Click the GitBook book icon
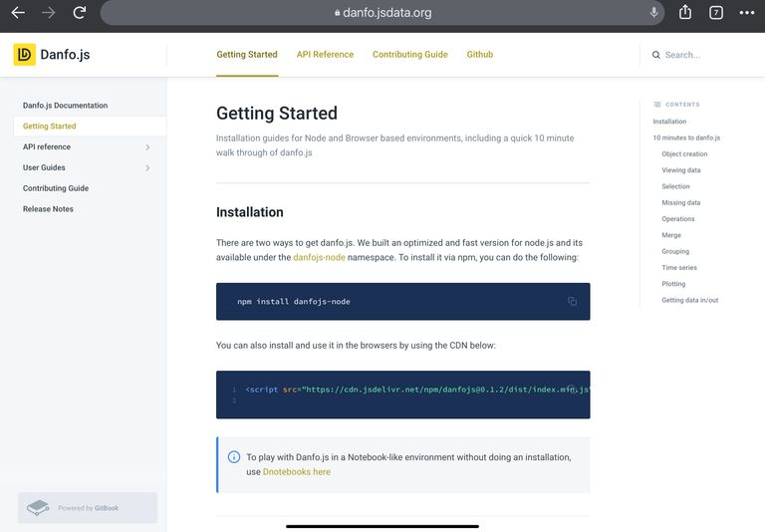 [38, 508]
